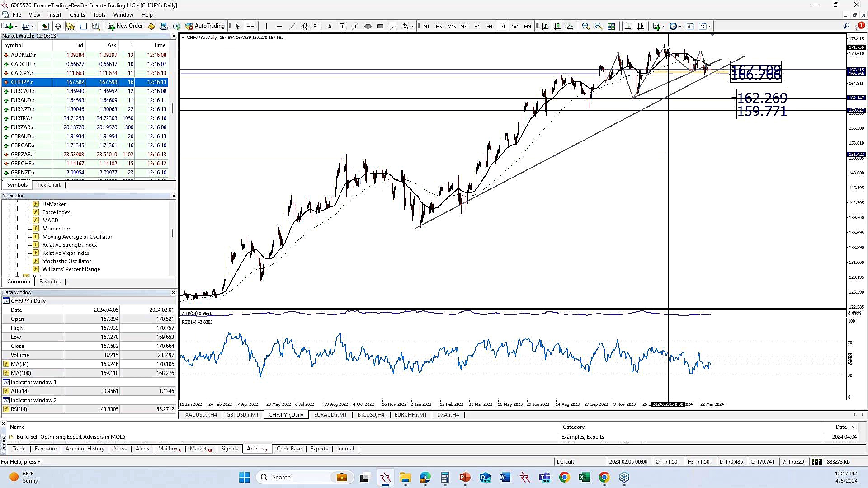This screenshot has height=488, width=868.
Task: Toggle the Chart Shift icon
Action: pyautogui.click(x=640, y=26)
